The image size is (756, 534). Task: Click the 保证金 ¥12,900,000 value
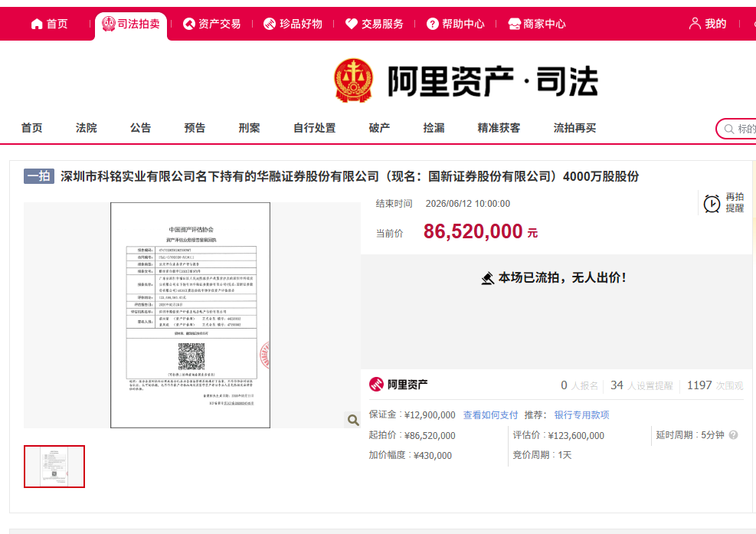coord(430,414)
